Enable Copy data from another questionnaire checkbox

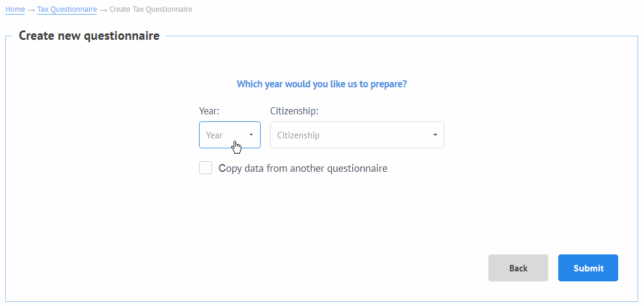(x=205, y=168)
